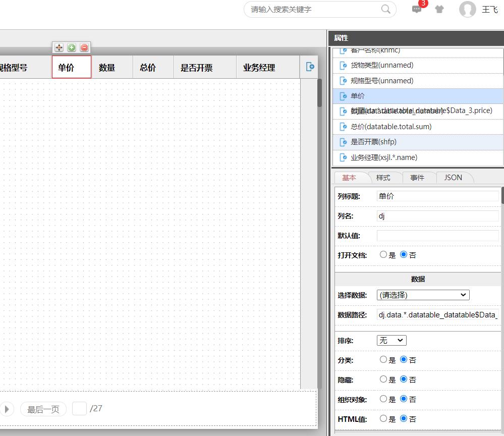Click the design canvas vertical scrollbar thumb

(x=319, y=93)
